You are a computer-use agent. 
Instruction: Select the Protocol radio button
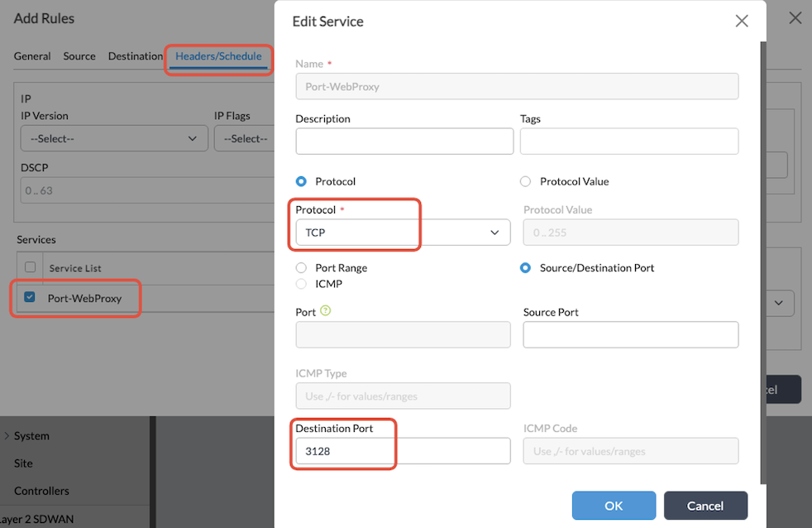299,181
